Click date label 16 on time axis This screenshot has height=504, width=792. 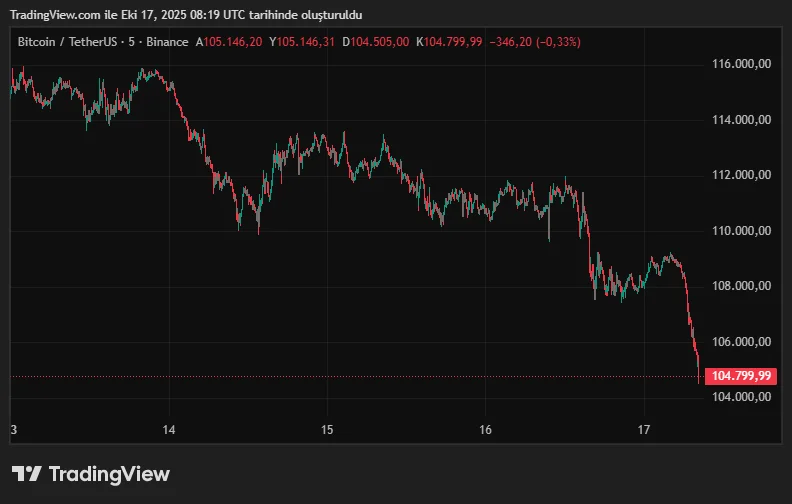coord(485,429)
